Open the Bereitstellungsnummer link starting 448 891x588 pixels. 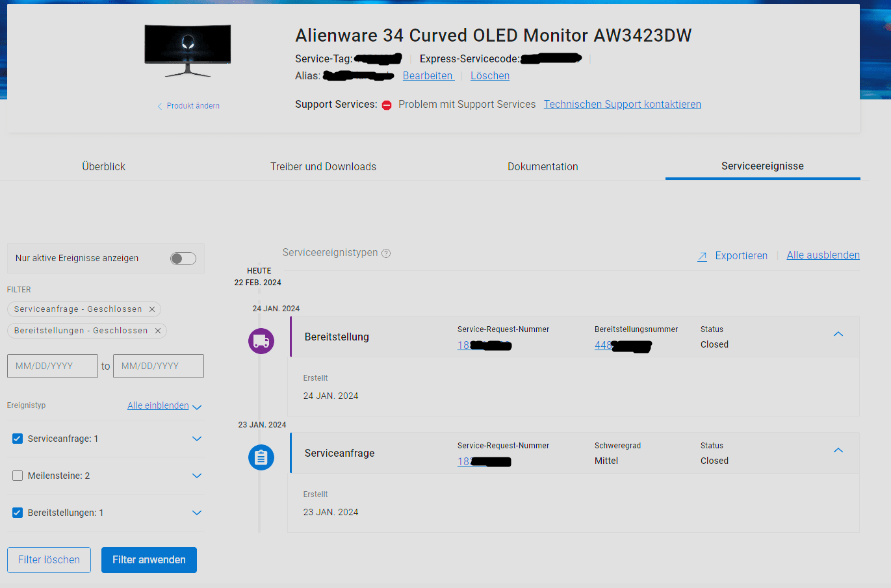coord(623,345)
